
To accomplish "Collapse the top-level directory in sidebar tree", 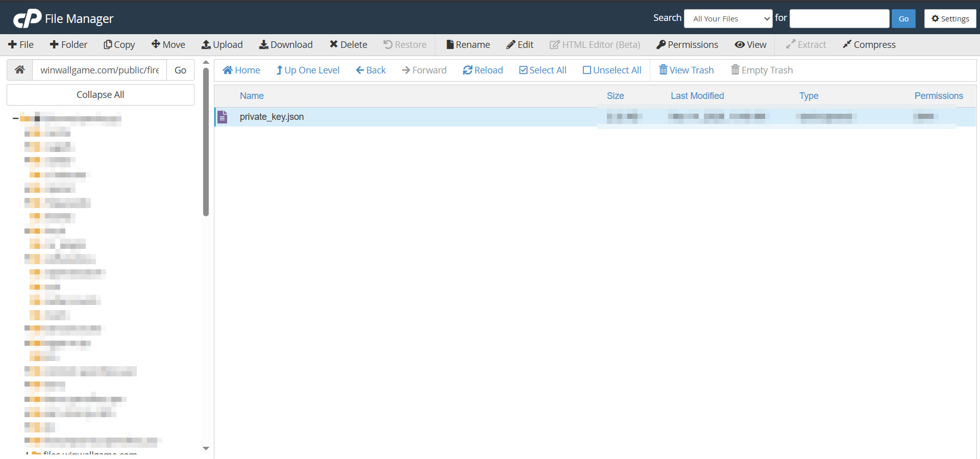I will (x=15, y=117).
